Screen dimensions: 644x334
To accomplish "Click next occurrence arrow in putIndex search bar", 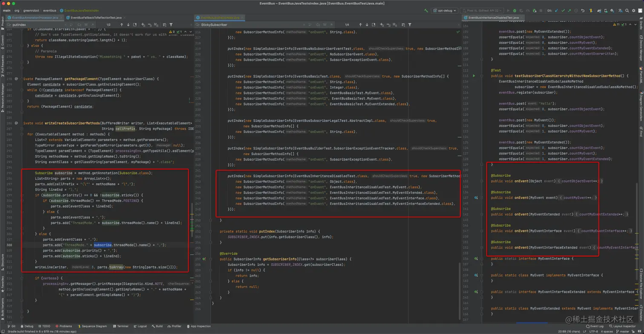I will coord(128,25).
